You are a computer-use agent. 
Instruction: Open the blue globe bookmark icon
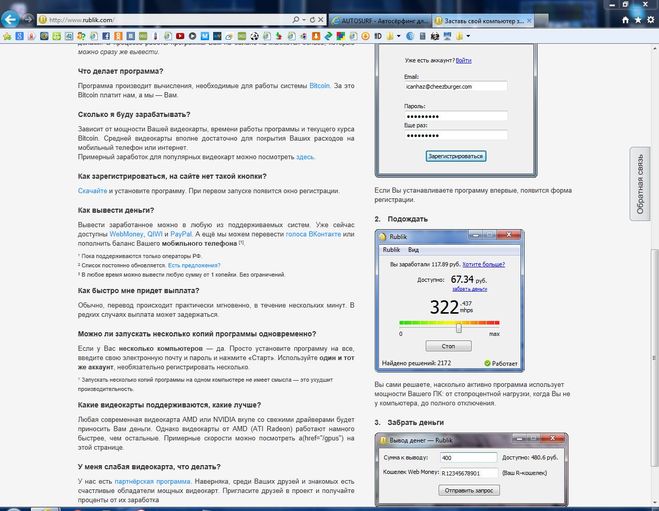410,36
